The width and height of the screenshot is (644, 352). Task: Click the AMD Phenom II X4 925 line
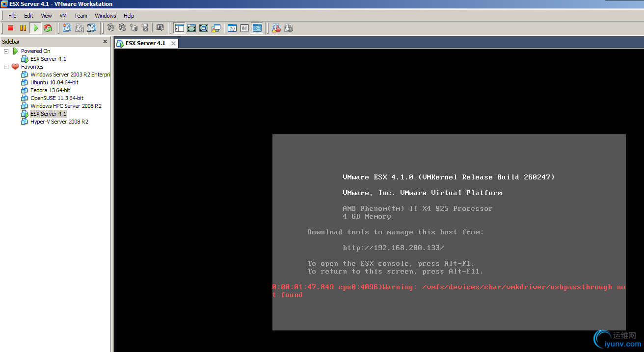click(x=417, y=208)
